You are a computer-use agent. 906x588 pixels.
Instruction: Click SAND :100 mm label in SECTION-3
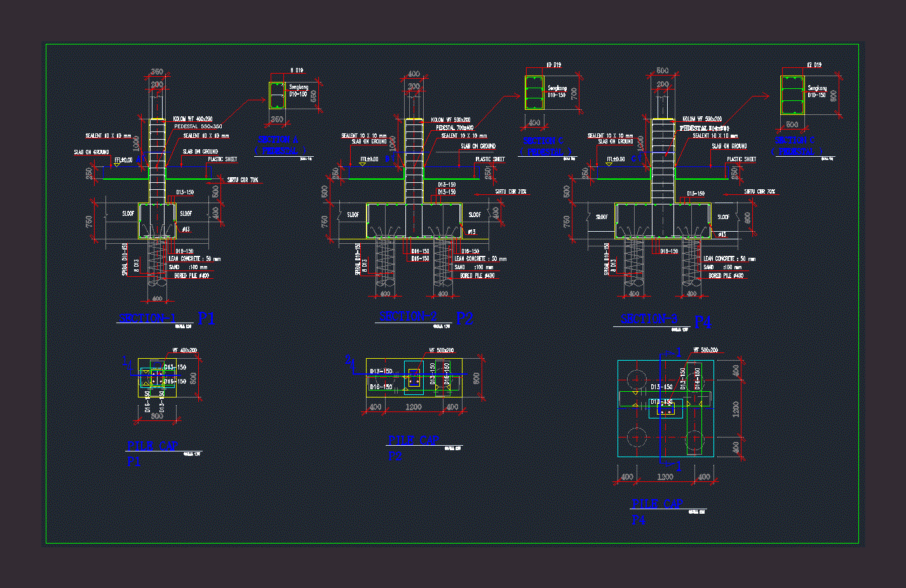click(722, 267)
